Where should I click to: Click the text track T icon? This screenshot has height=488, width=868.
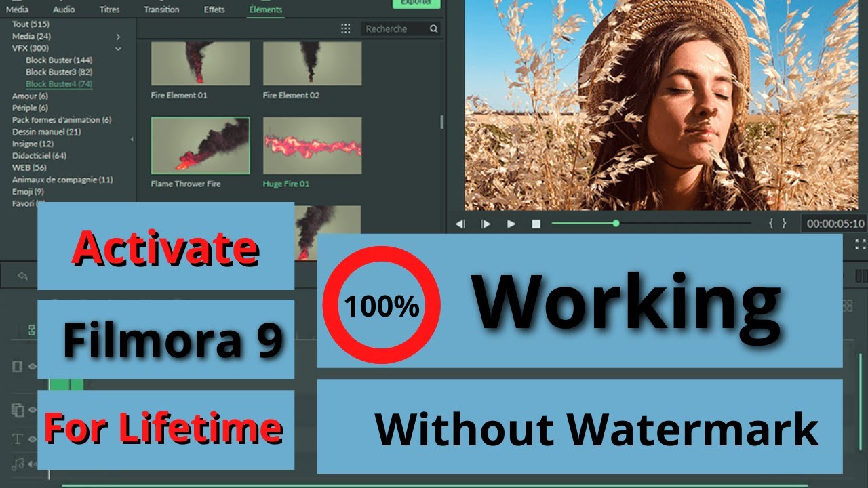click(18, 439)
